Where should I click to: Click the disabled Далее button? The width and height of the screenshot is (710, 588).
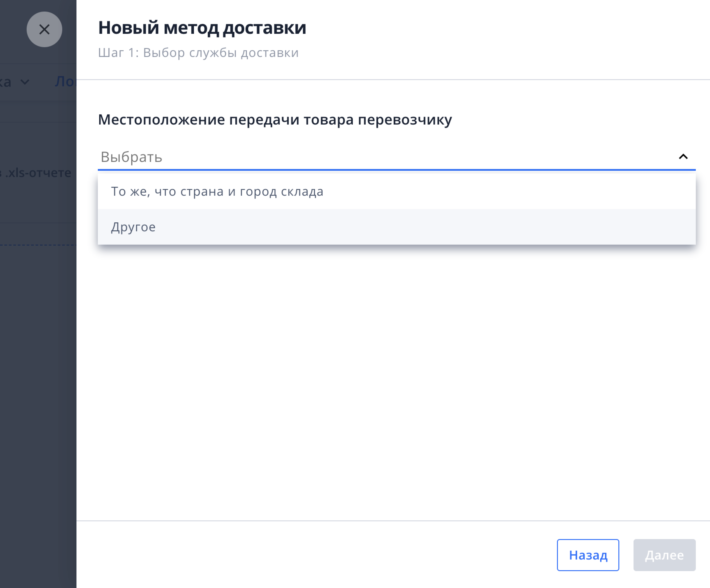tap(664, 555)
